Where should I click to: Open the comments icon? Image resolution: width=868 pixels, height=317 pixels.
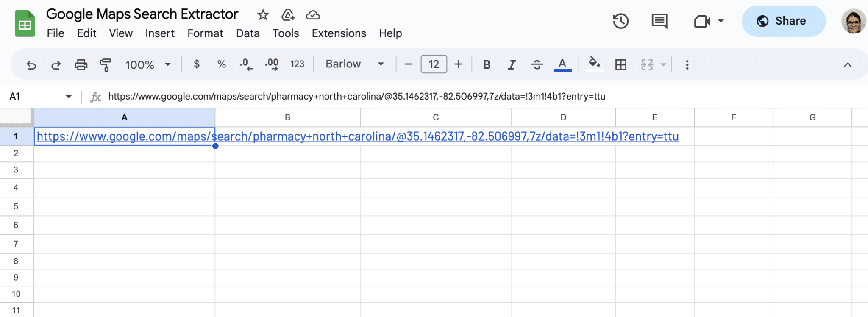click(659, 21)
